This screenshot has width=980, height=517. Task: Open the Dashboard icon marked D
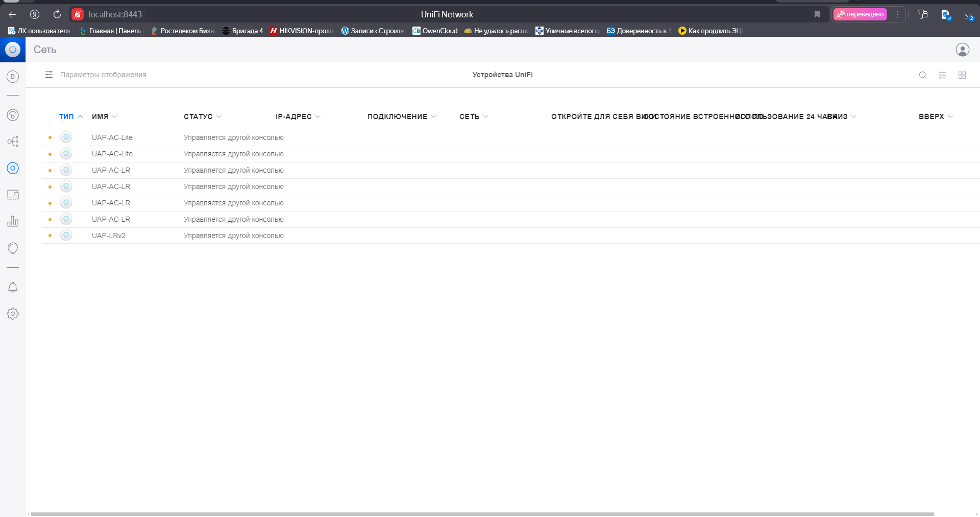13,77
